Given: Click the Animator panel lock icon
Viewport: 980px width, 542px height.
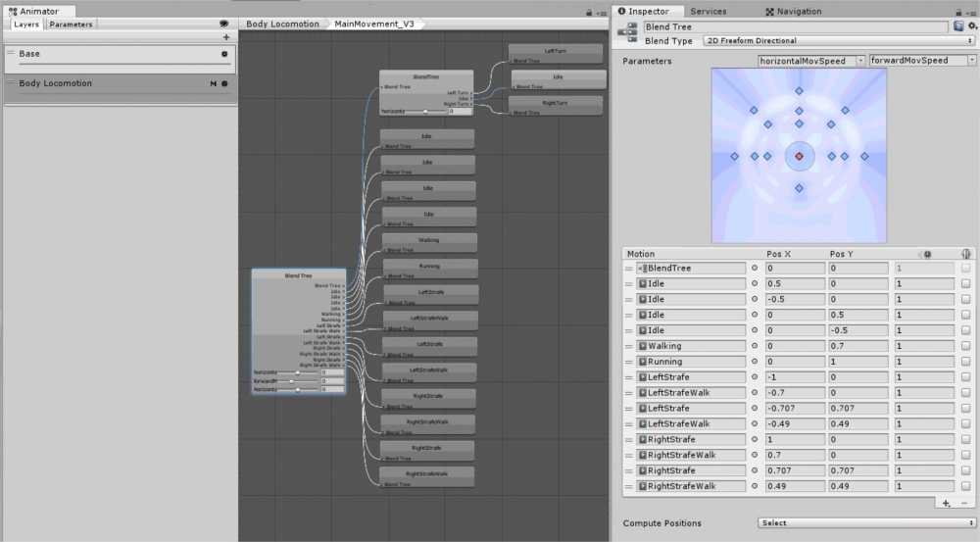Looking at the screenshot, I should pyautogui.click(x=589, y=13).
